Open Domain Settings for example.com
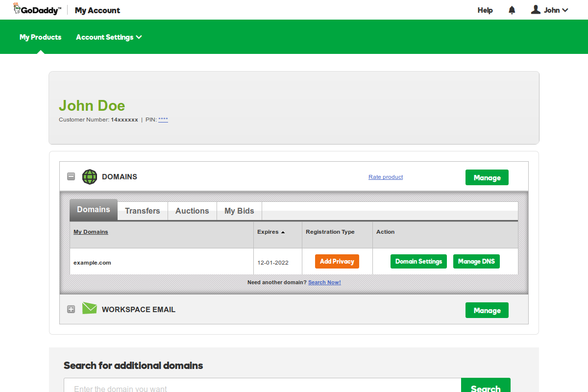Viewport: 588px width, 392px height. (x=418, y=261)
